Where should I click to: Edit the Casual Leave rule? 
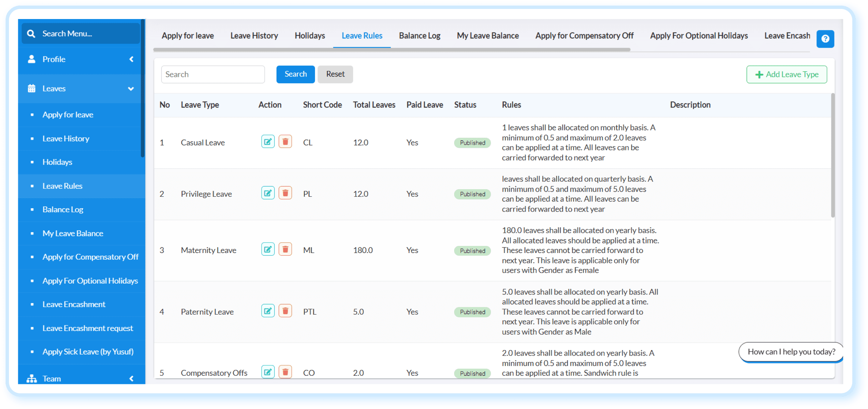tap(268, 142)
